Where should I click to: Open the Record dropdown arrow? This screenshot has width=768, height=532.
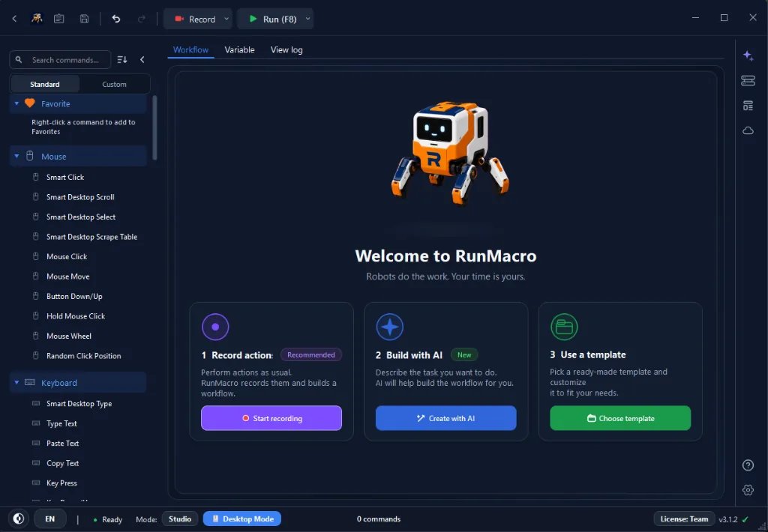click(226, 19)
